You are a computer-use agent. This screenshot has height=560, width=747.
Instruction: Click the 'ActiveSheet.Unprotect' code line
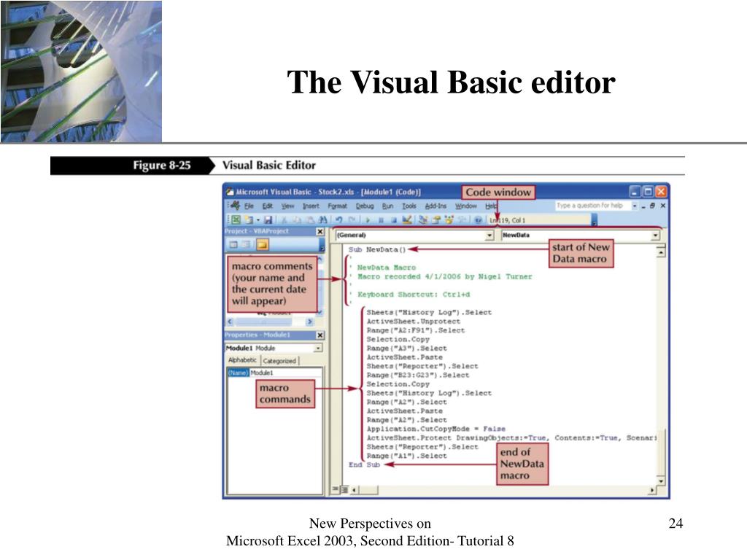tap(414, 322)
